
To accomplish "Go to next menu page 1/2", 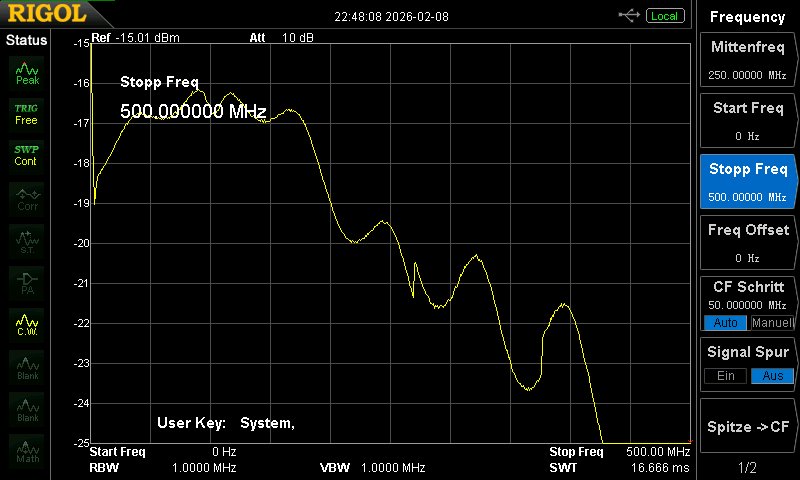I will tap(747, 467).
